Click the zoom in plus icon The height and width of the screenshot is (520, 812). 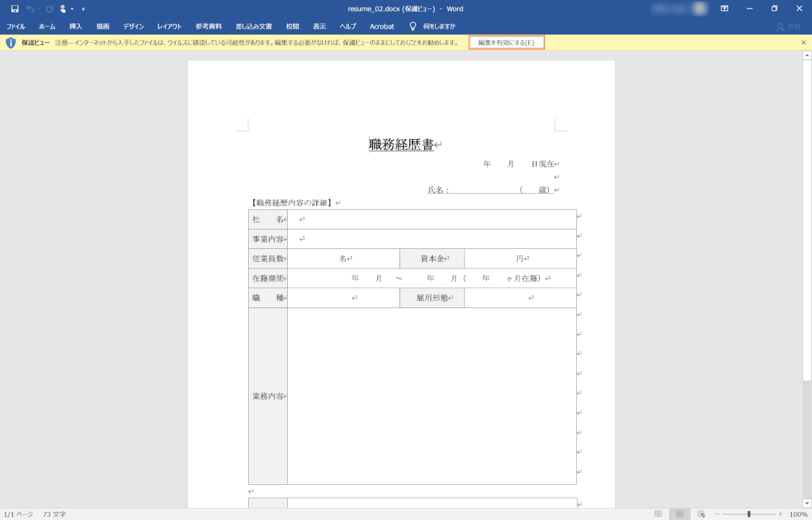(x=780, y=514)
